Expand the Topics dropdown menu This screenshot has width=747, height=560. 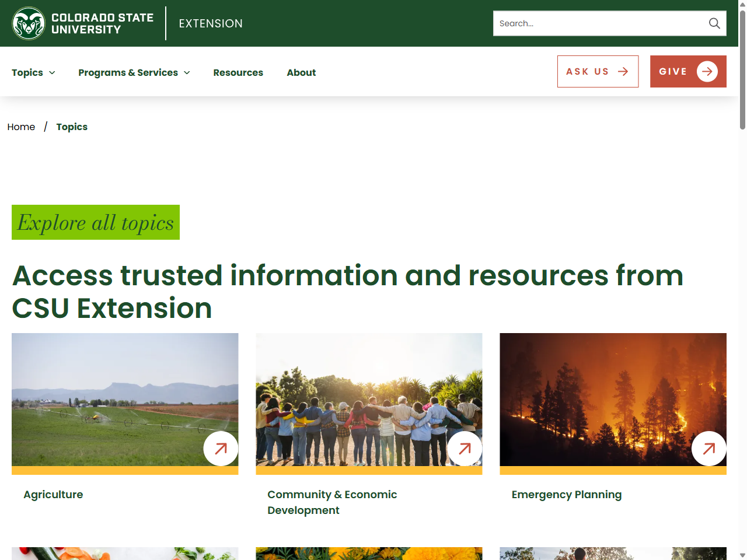pyautogui.click(x=33, y=73)
